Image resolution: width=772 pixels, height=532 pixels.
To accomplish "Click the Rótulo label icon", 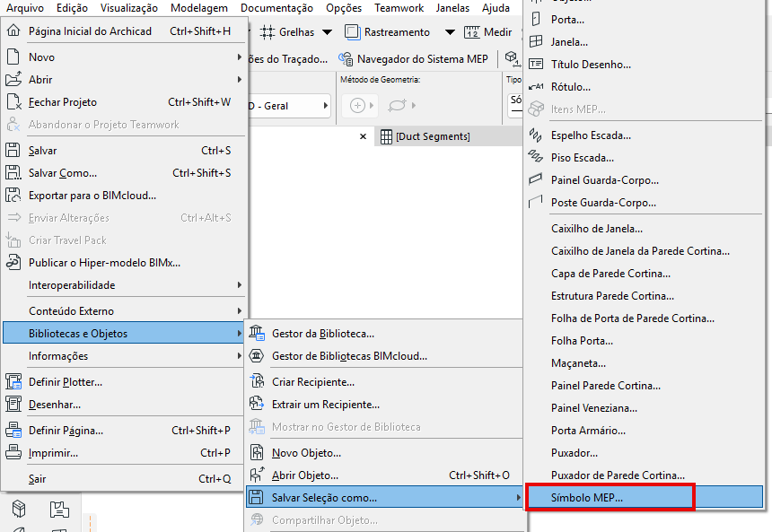I will [x=536, y=87].
